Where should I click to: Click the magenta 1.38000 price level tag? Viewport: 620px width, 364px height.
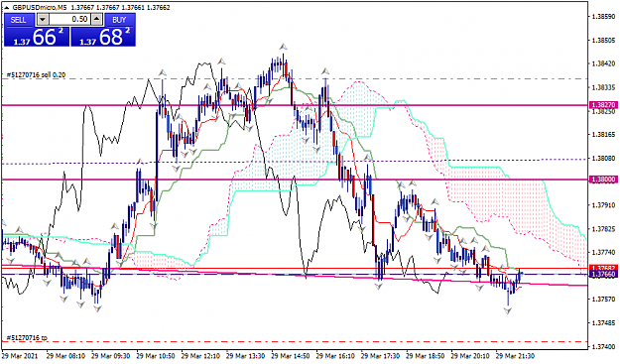coord(603,180)
